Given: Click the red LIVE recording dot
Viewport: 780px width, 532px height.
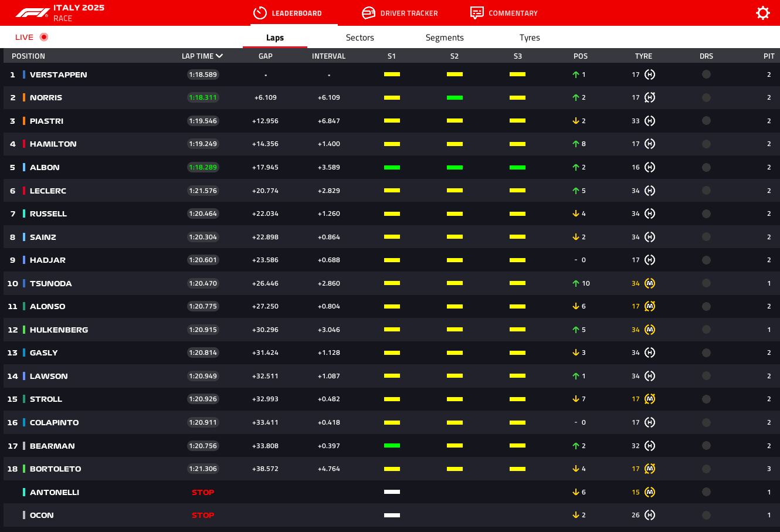Looking at the screenshot, I should [43, 37].
